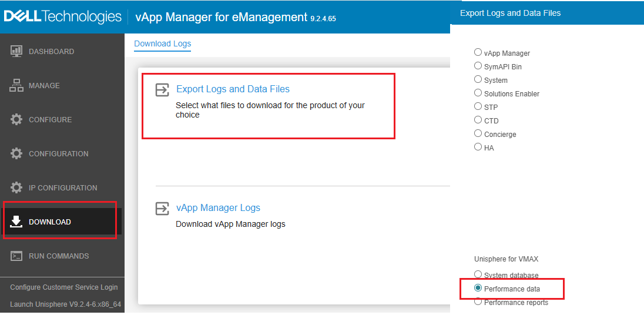Click the Manage network hierarchy icon
This screenshot has height=325, width=644.
16,85
